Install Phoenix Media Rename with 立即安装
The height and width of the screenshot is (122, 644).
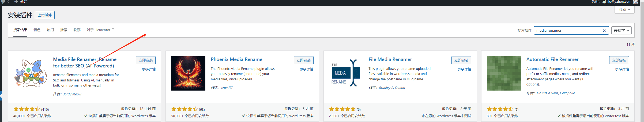[x=303, y=60]
